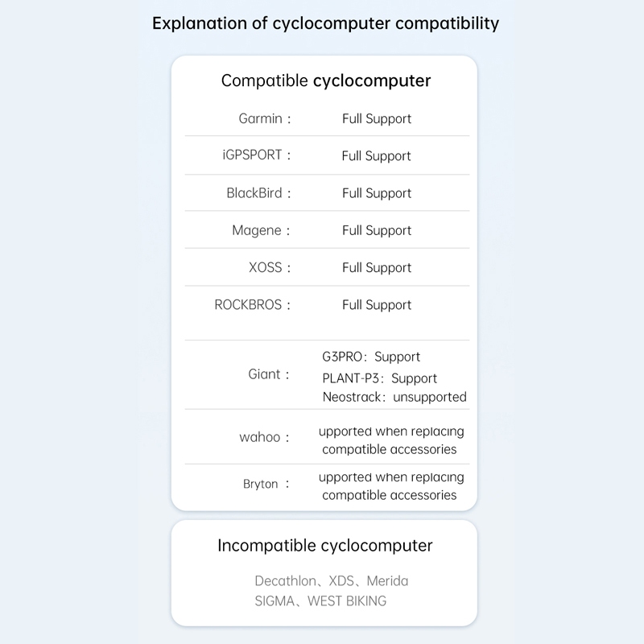The width and height of the screenshot is (644, 644).
Task: Click Full Support beside iGPSPORT
Action: 376,156
